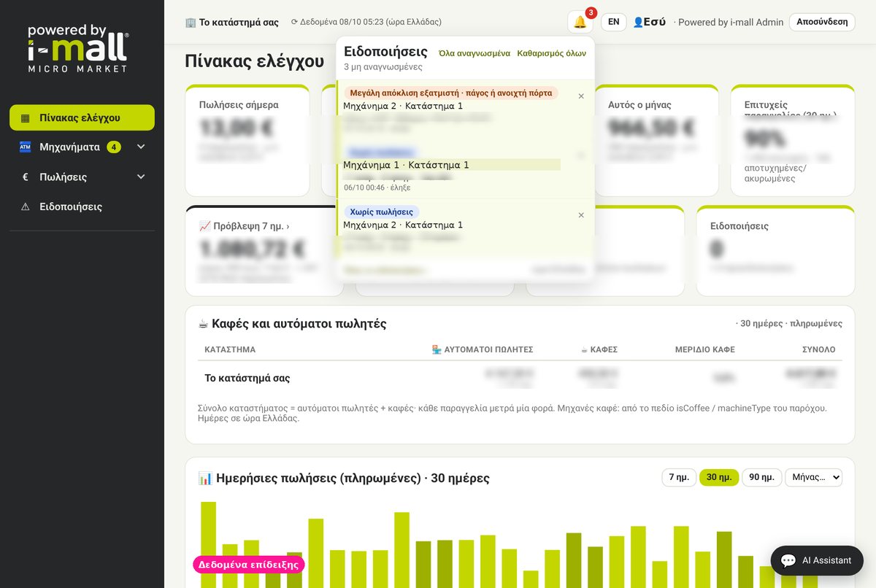Viewport: 876px width, 588px height.
Task: Click the ΑΥΤΟΜΑΤΟΙ ΠΩΛΗΤΕΣ column header
Action: tap(483, 349)
